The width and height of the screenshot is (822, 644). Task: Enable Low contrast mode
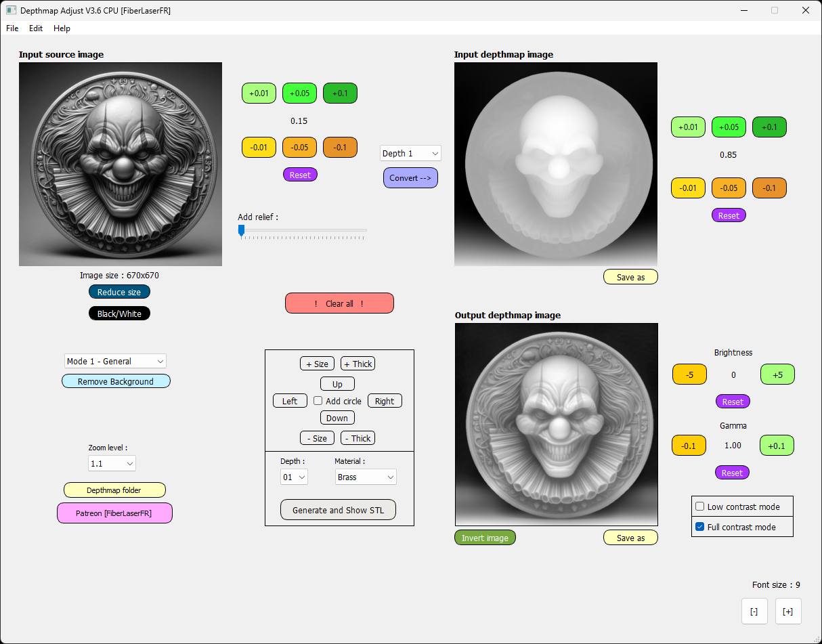click(700, 507)
